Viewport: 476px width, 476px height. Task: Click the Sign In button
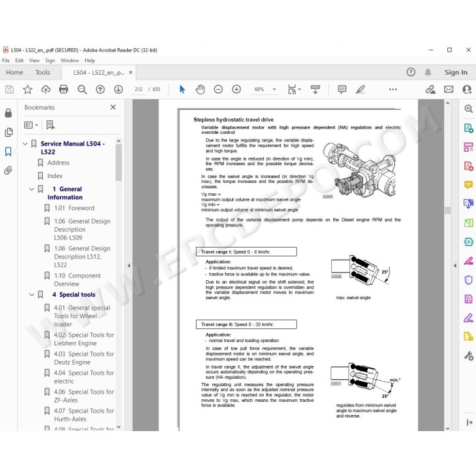(456, 72)
